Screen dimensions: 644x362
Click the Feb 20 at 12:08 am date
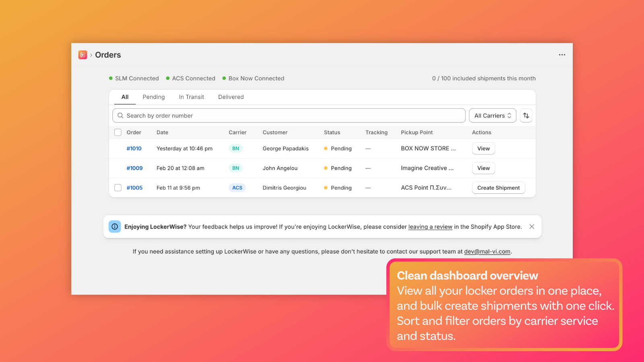(180, 168)
